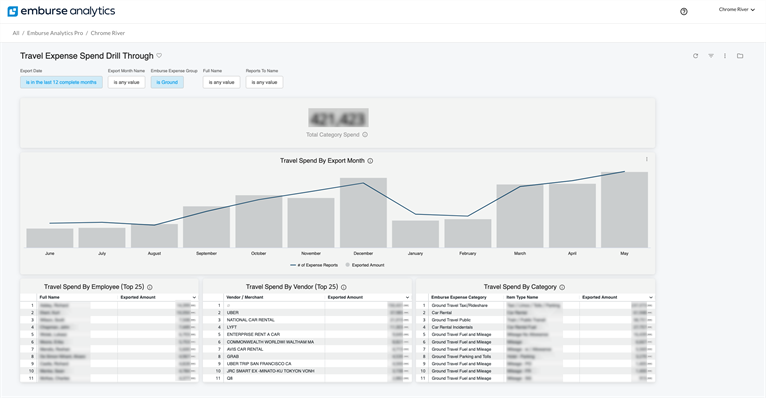
Task: Toggle the dashboard filters icon
Action: pos(711,56)
